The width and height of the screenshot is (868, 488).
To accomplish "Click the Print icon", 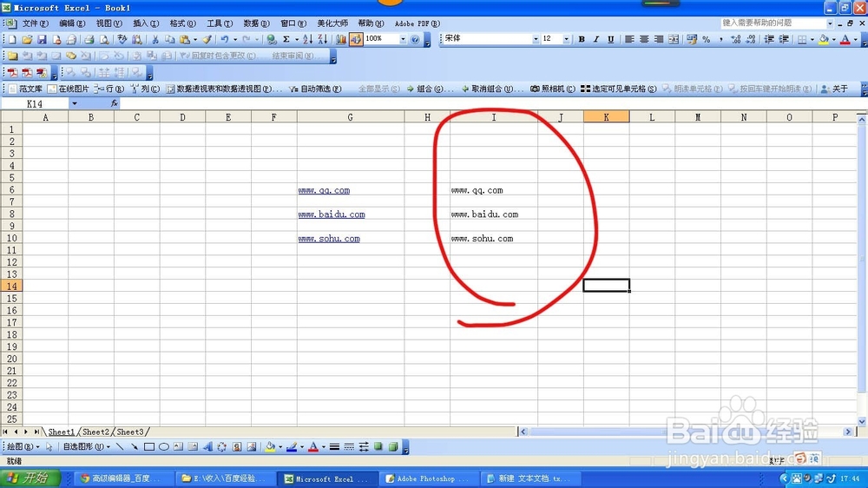I will pyautogui.click(x=89, y=39).
